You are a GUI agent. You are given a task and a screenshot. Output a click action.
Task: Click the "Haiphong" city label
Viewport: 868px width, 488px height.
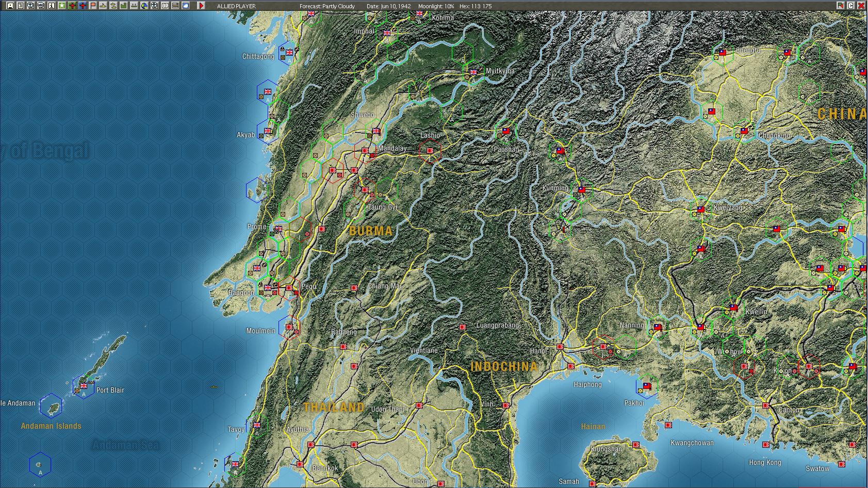pos(588,384)
